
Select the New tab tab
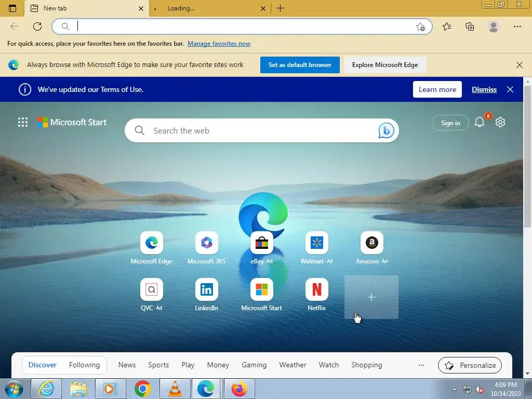click(87, 8)
